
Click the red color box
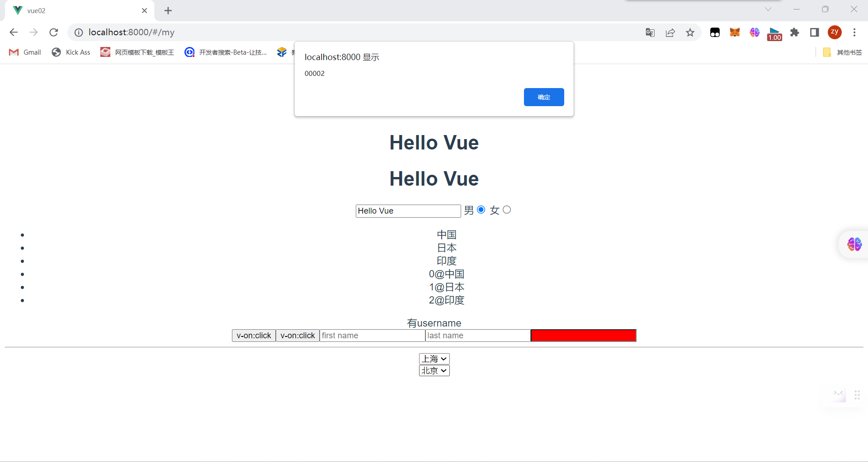coord(583,336)
